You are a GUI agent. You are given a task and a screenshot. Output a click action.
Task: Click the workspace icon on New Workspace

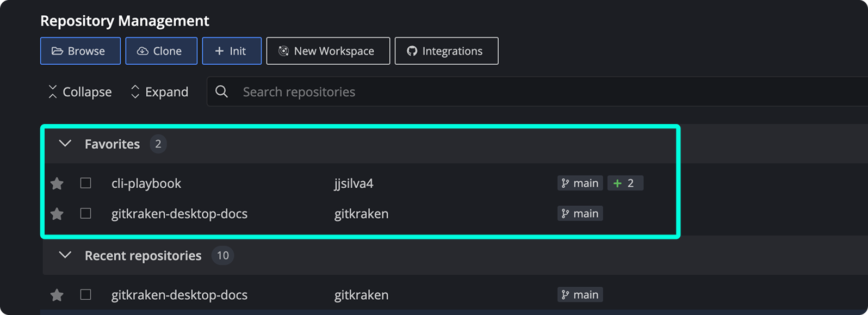[x=283, y=51]
